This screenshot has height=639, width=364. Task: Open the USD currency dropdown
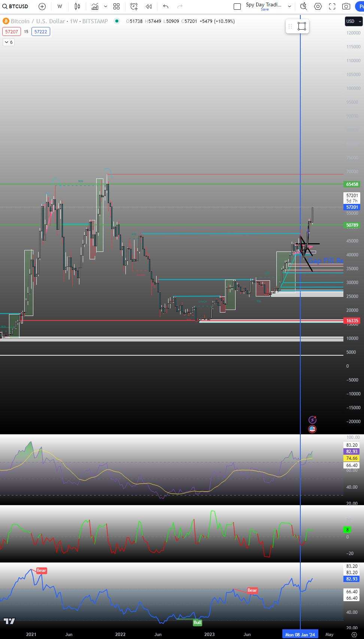(353, 21)
